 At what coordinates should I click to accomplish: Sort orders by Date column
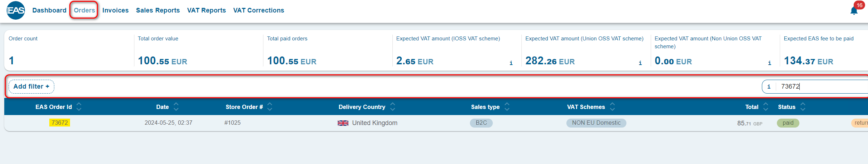point(176,107)
